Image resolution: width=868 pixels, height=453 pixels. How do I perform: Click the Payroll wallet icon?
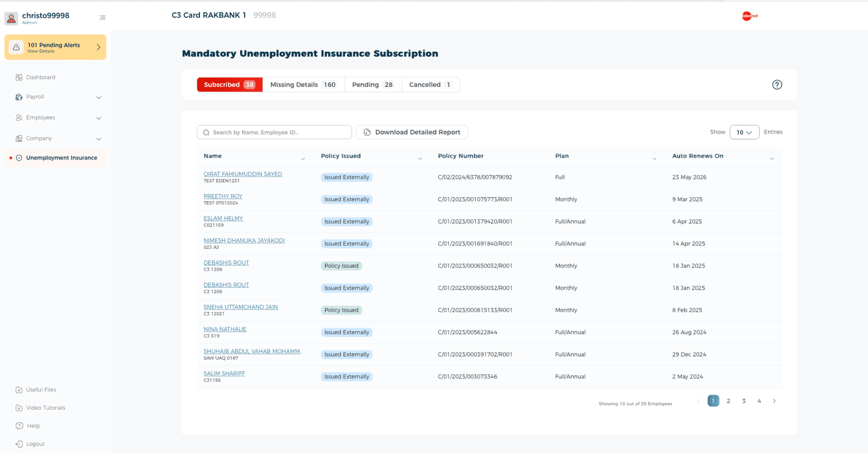19,97
